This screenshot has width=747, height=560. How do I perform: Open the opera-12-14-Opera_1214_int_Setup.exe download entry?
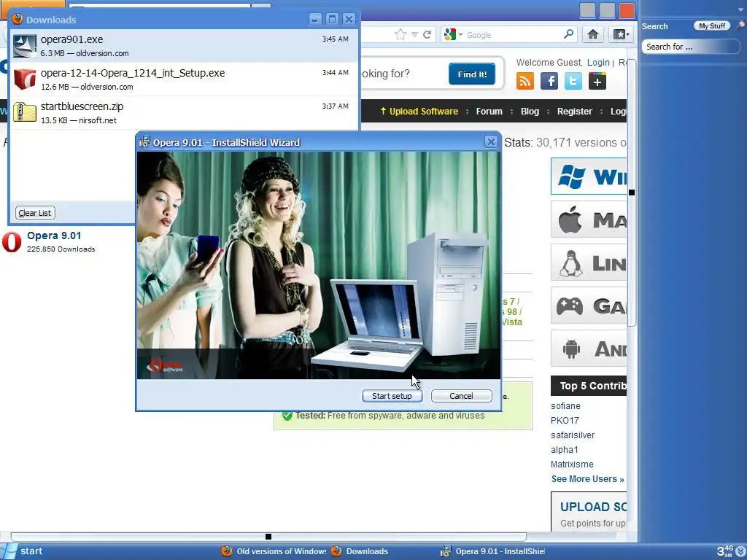(x=184, y=79)
